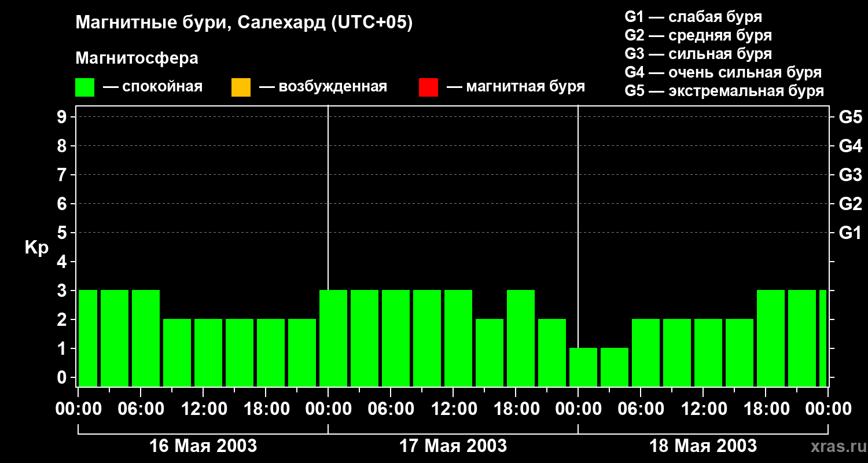This screenshot has height=463, width=868.
Task: Click the 12:00 time label under 17 May
Action: pyautogui.click(x=453, y=409)
